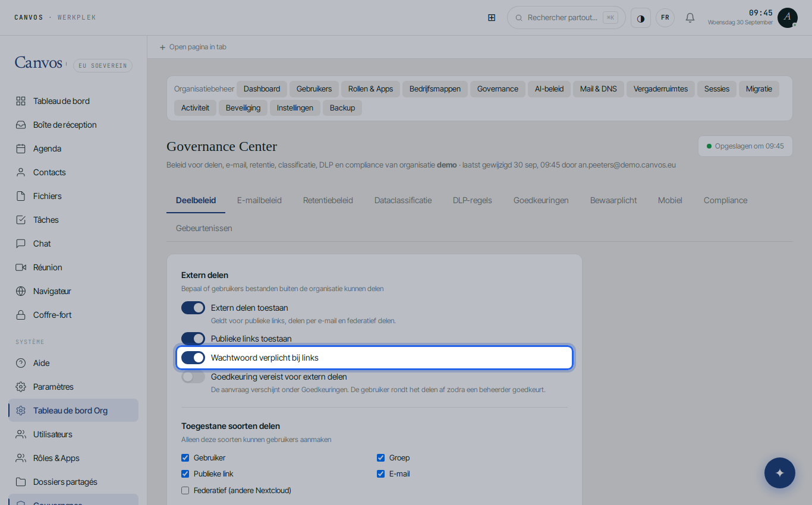
Task: Switch to the Retentiebeleid tab
Action: (x=328, y=200)
